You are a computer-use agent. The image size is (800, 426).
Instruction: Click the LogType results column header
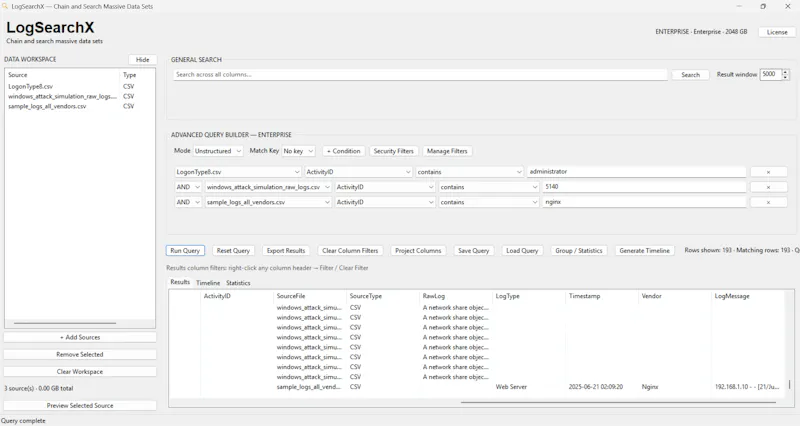[x=530, y=296]
